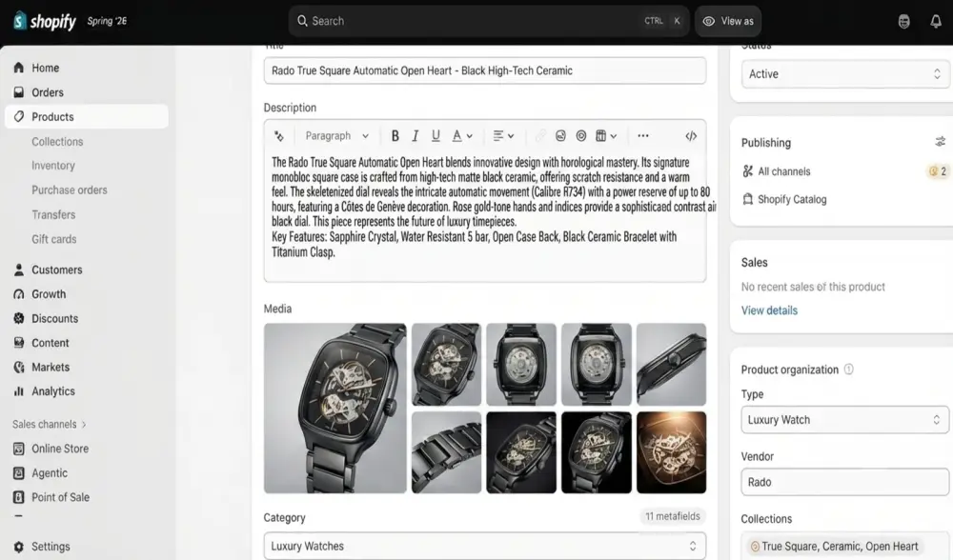Click the 2 channels warning badge
Viewport: 953px width, 560px height.
point(938,171)
